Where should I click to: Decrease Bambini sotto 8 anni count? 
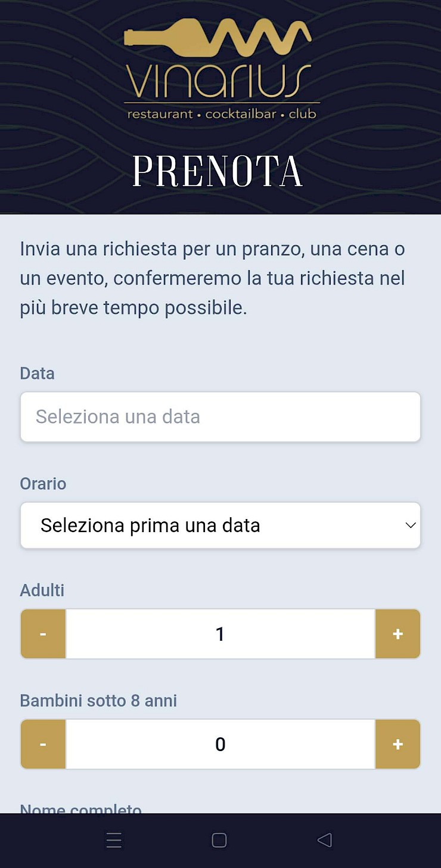point(43,744)
